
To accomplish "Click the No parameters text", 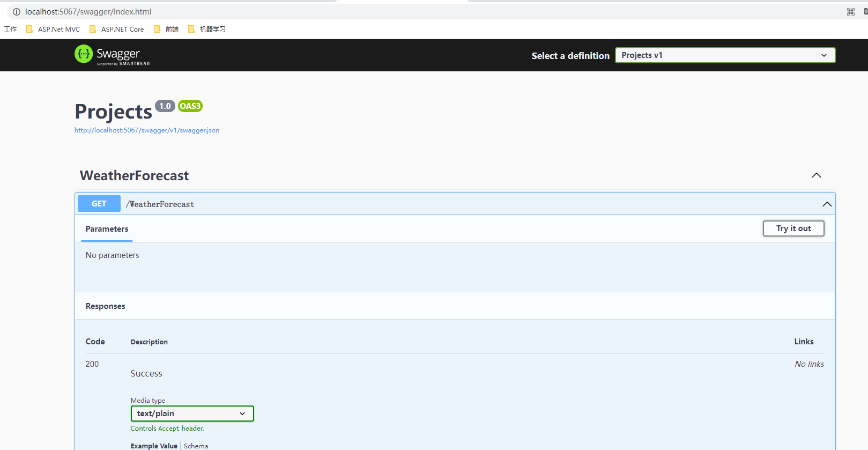I will (x=113, y=255).
